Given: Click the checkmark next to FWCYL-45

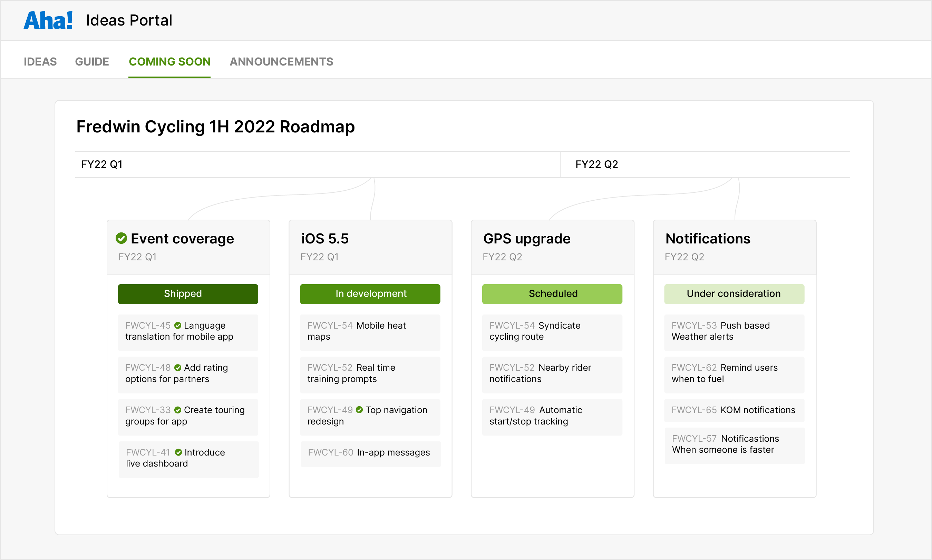Looking at the screenshot, I should tap(177, 325).
